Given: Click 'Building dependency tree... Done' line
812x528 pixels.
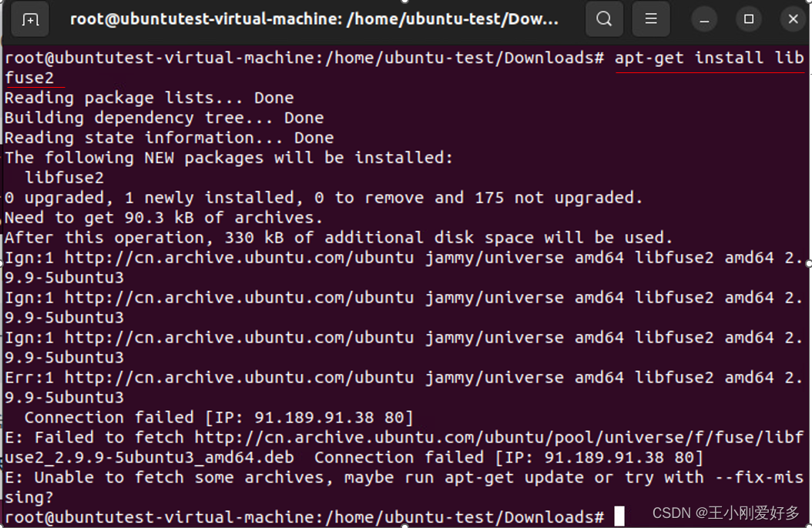Looking at the screenshot, I should (164, 118).
